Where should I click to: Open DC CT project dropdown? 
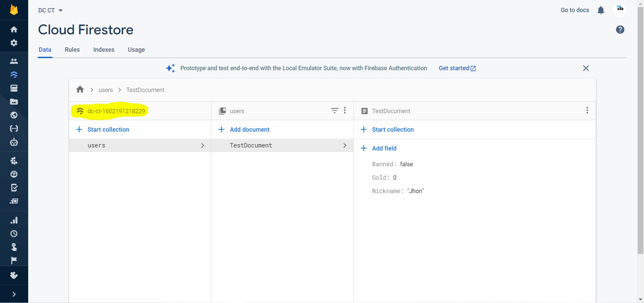pos(50,10)
